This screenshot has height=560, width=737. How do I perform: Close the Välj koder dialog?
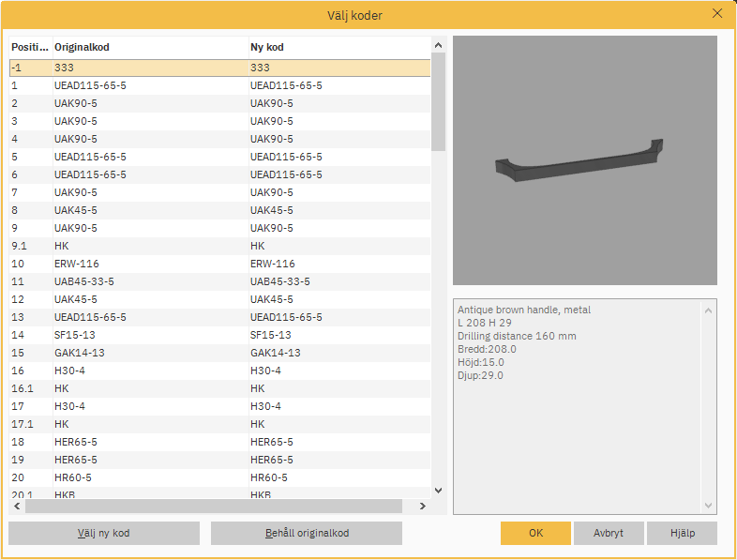(x=717, y=14)
